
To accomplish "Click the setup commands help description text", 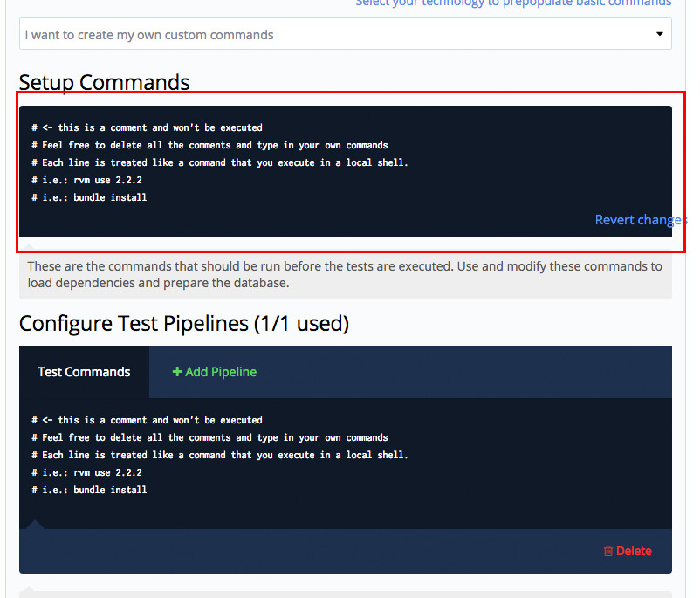I will coord(344,274).
